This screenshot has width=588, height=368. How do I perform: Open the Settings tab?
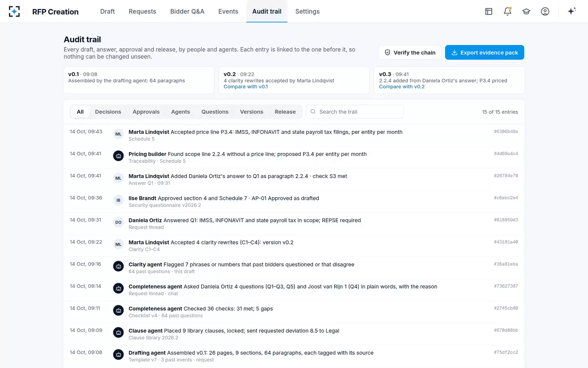307,11
